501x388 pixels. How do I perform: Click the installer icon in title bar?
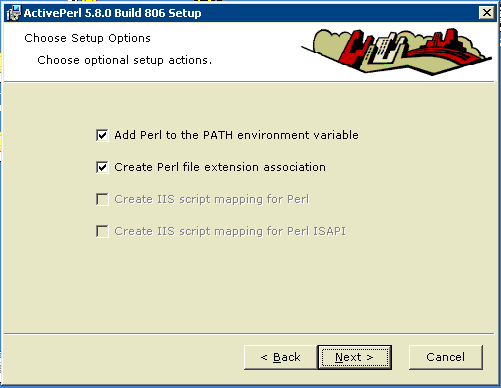(14, 13)
